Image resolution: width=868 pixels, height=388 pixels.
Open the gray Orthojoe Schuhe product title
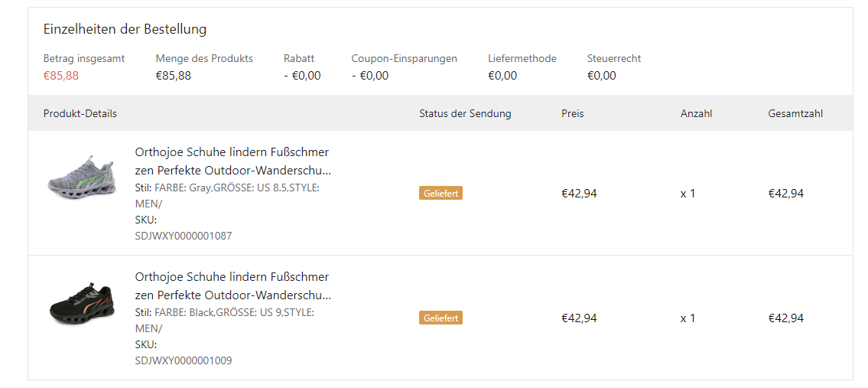click(232, 161)
